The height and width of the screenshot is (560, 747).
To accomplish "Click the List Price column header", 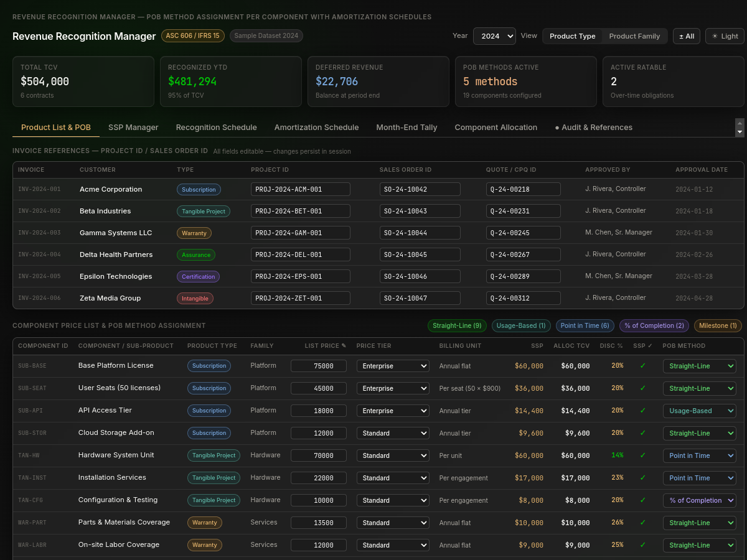I will tap(325, 346).
